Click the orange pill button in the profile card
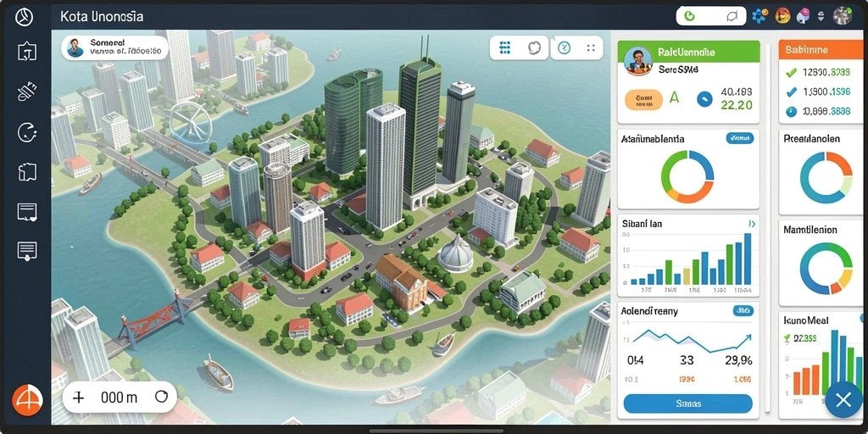The image size is (868, 434). [643, 100]
